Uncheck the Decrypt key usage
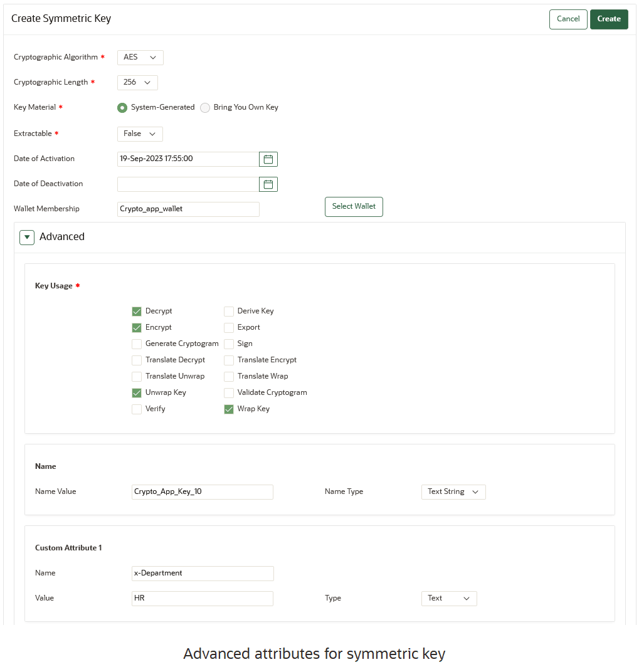This screenshot has width=639, height=672. (137, 311)
